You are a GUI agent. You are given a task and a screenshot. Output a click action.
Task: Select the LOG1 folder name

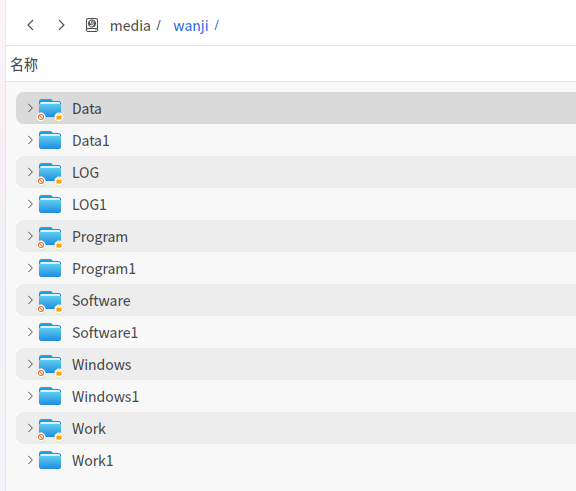[89, 205]
